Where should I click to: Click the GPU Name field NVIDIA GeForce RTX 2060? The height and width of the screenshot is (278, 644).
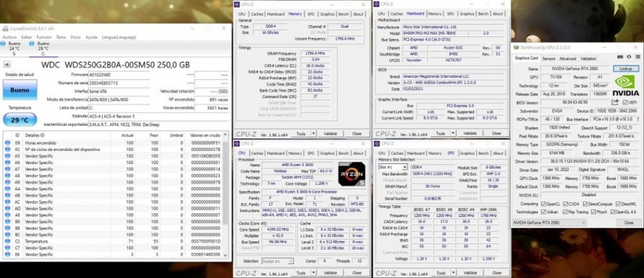coord(575,69)
